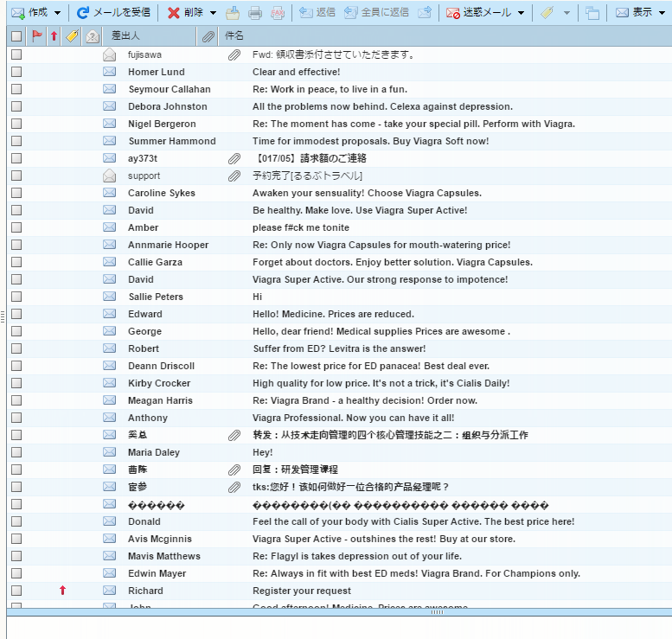This screenshot has width=672, height=639.
Task: Select checkbox next to Sallie Peters message
Action: [16, 297]
